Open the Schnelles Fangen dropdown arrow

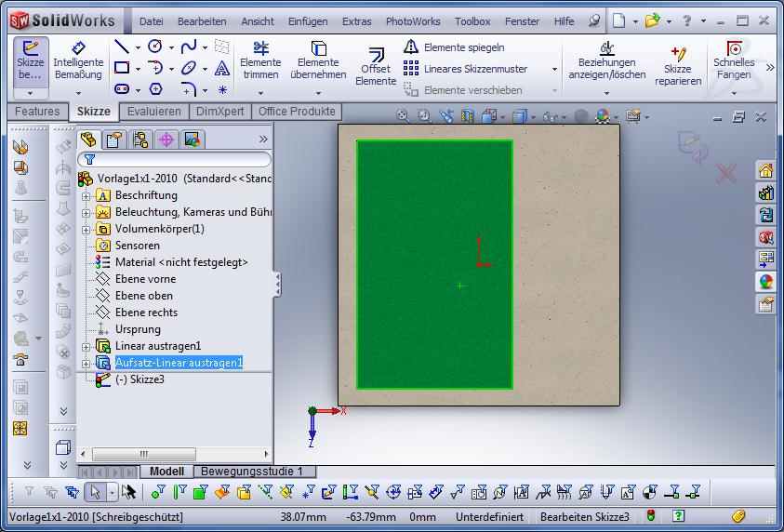(733, 92)
